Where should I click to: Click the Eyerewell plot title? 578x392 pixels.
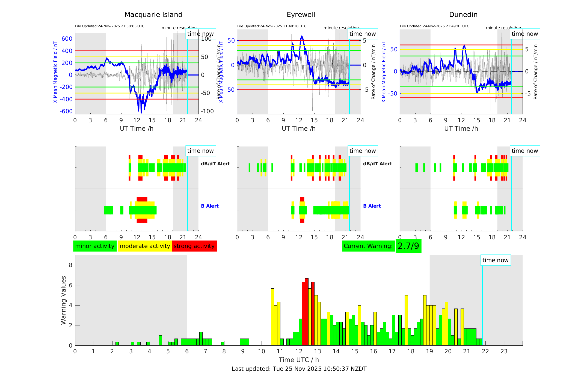pos(301,15)
